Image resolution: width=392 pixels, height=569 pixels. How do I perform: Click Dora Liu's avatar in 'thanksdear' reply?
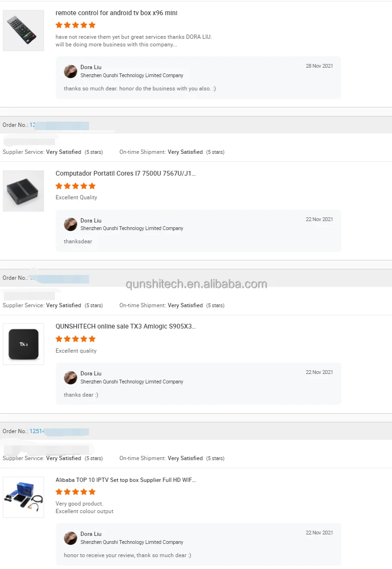[71, 224]
